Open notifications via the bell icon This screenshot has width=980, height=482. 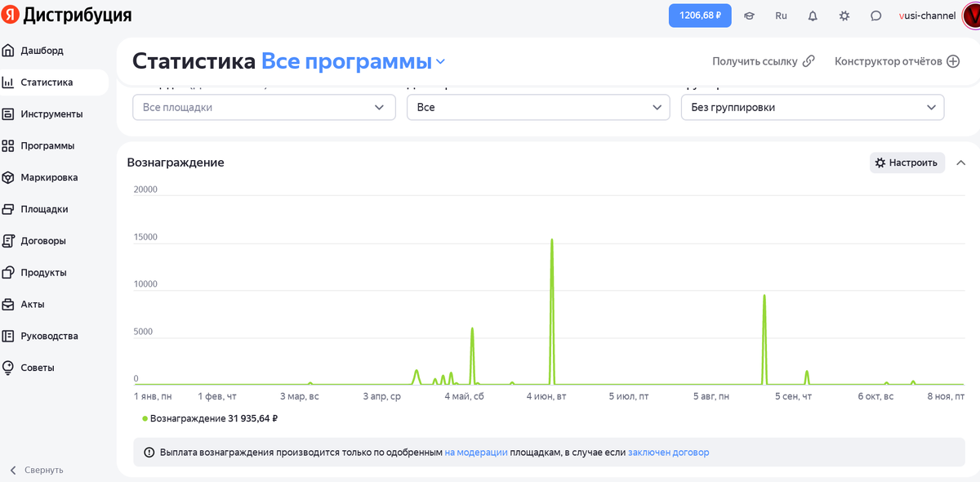tap(812, 16)
